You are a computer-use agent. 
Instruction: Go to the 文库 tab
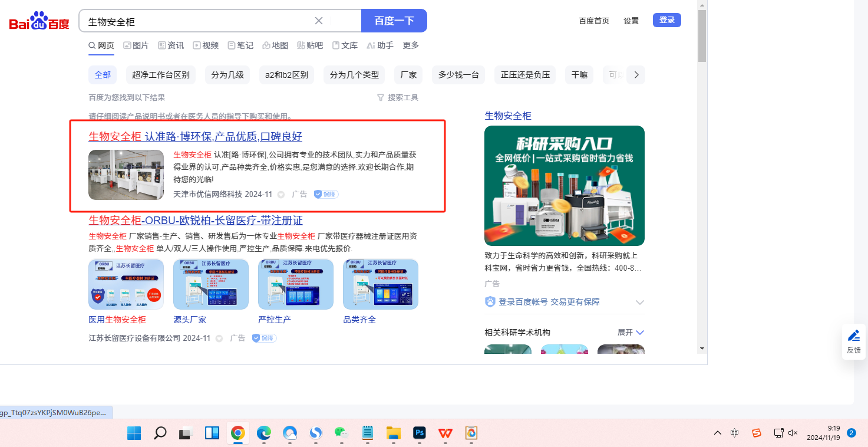click(345, 45)
